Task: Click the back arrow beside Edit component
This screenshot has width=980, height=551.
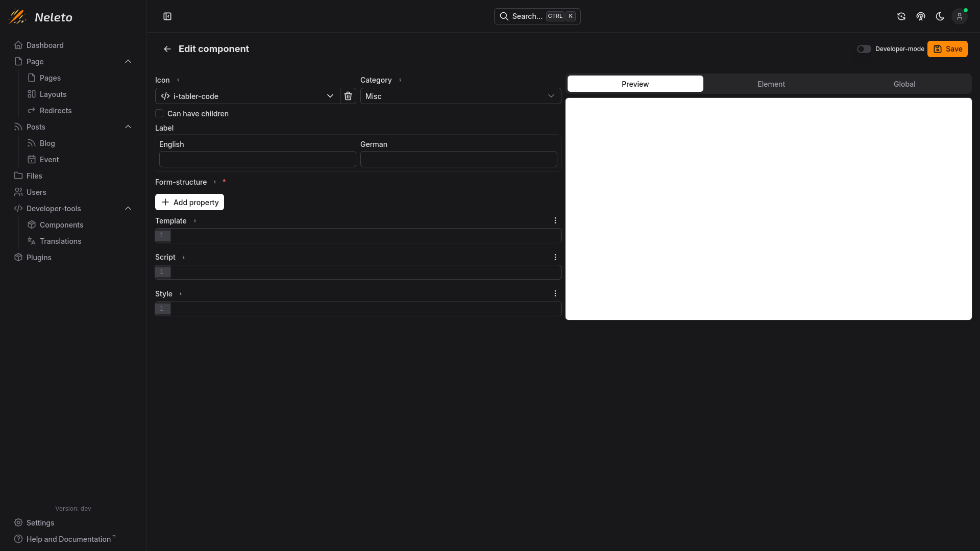Action: point(167,49)
